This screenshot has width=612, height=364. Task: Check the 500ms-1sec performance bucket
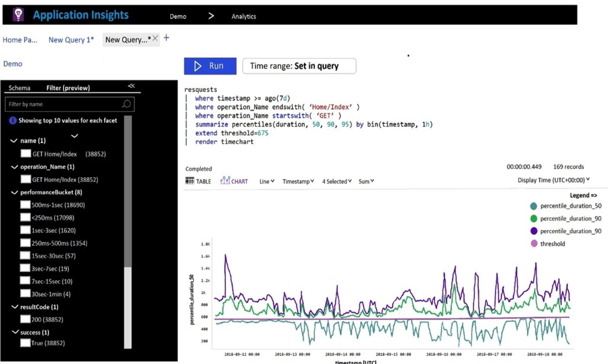(25, 205)
